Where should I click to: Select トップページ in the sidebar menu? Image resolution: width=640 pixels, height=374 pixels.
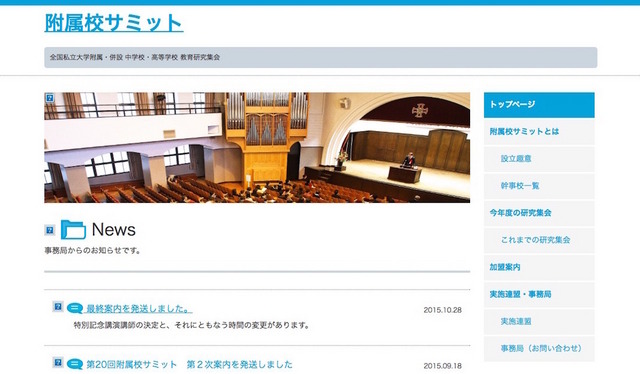[x=539, y=105]
